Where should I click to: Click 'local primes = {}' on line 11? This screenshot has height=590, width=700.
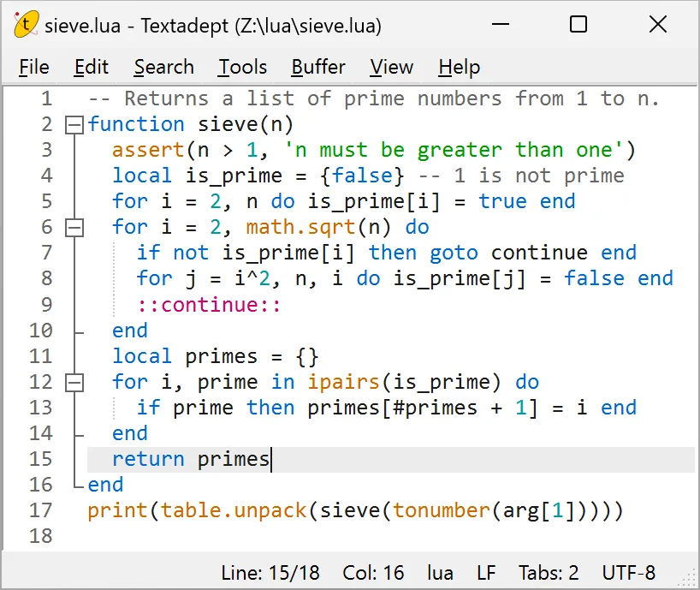(x=215, y=357)
